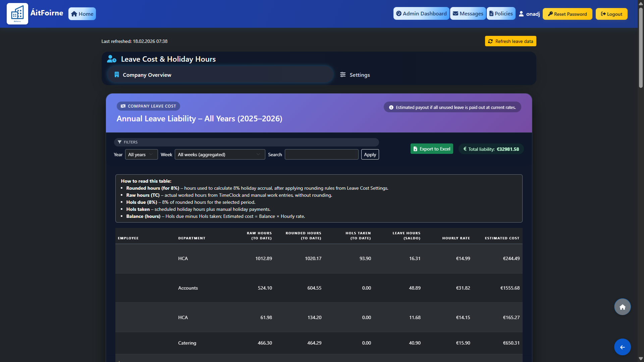Click the Leave Cost header person-clock icon

point(112,59)
